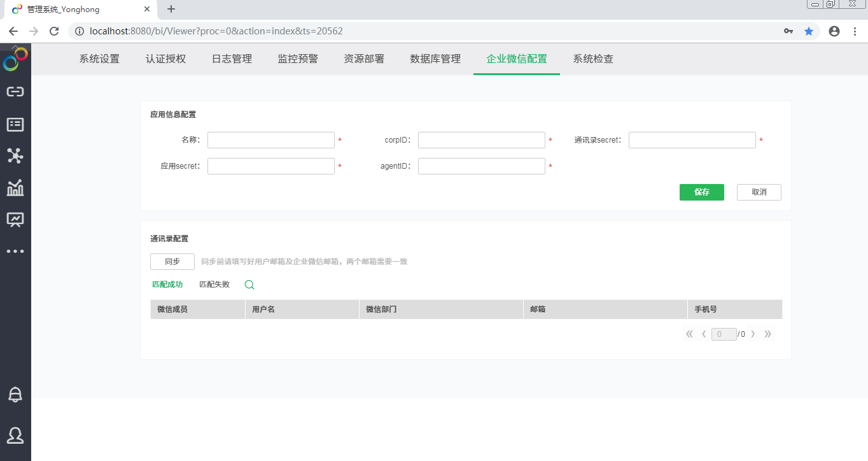The height and width of the screenshot is (461, 868).
Task: Go to the last page arrow in pagination
Action: (x=767, y=334)
